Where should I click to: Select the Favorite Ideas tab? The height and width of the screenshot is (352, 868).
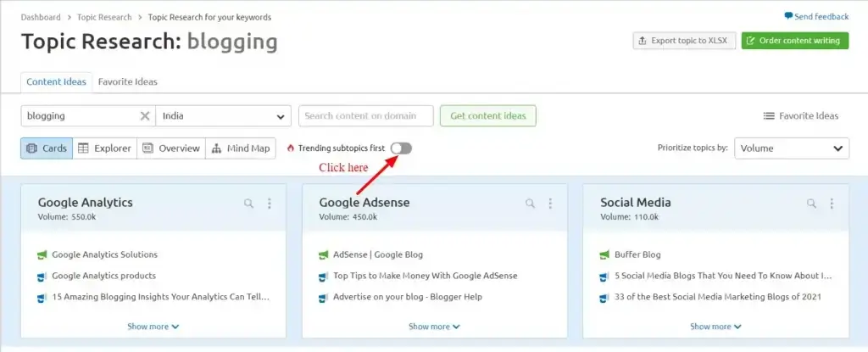coord(128,81)
